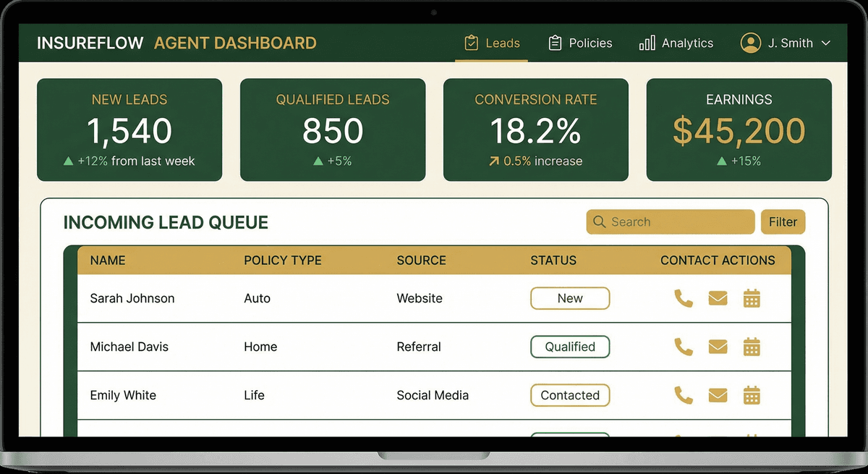Email Emily White via envelope icon

coord(718,395)
